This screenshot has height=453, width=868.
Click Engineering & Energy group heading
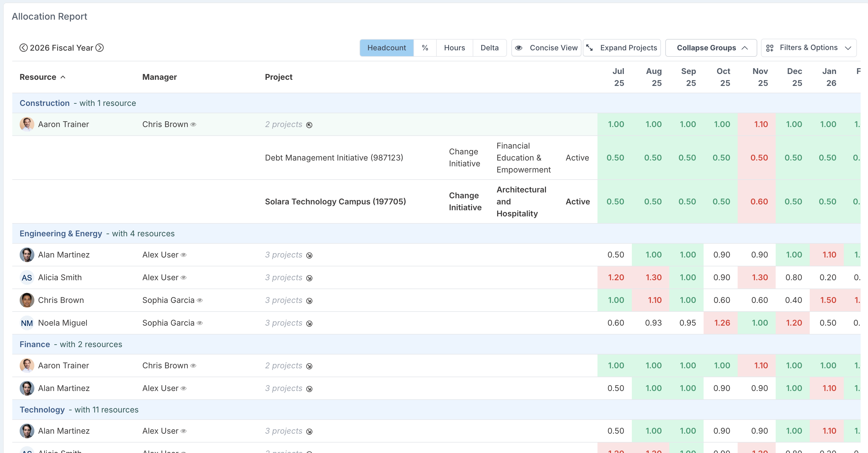[61, 234]
